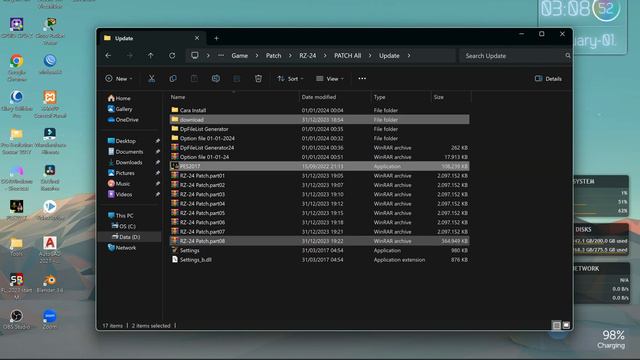Show hidden path ellipsis in address bar
Viewport: 640px width, 360px height.
(x=221, y=56)
